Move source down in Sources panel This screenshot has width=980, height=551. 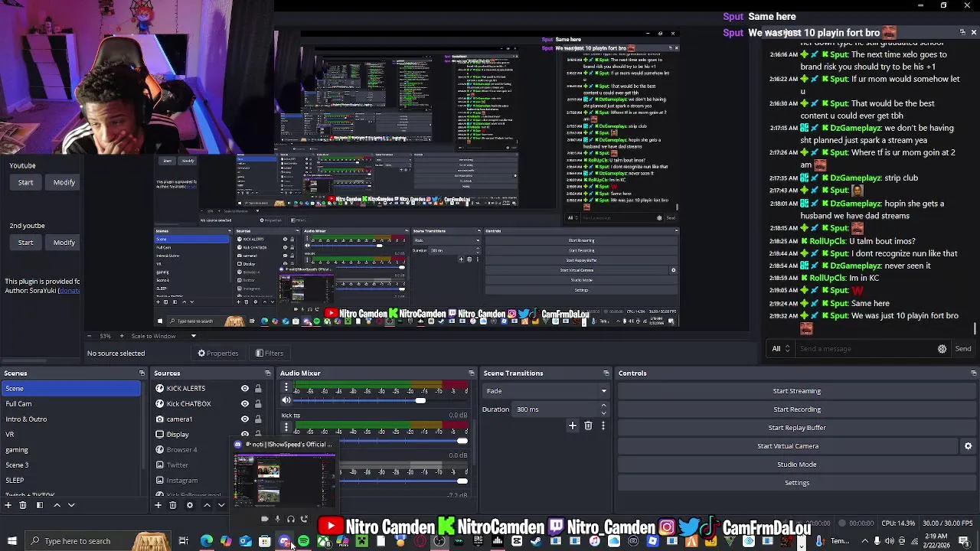point(221,505)
